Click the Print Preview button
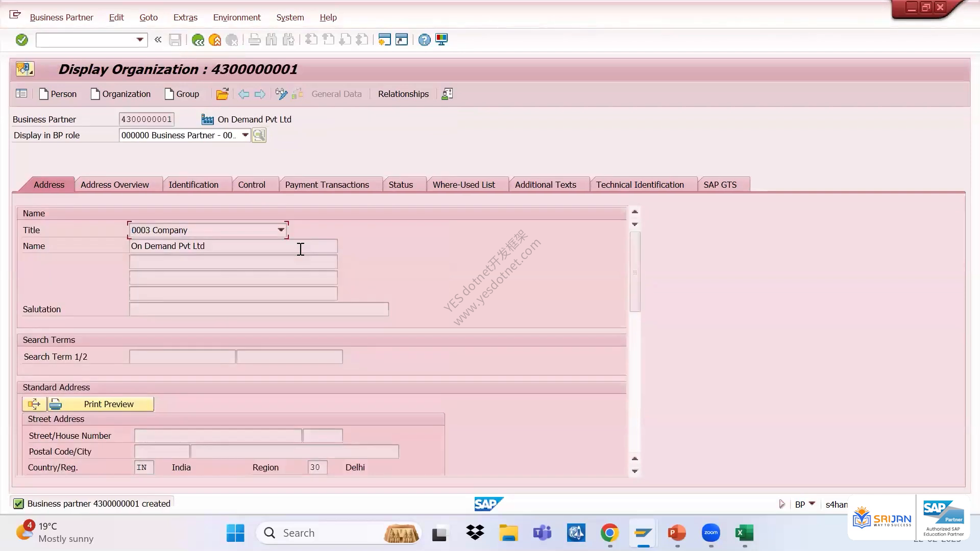The height and width of the screenshot is (551, 980). (x=101, y=404)
